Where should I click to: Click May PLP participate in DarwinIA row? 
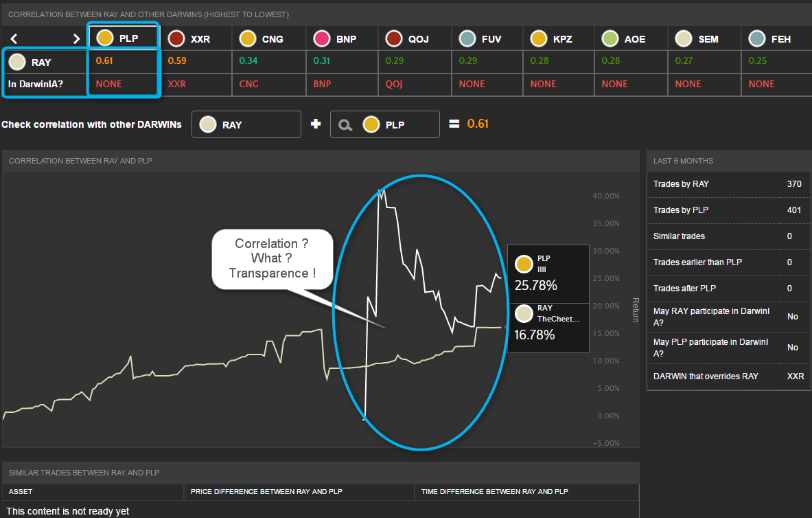pos(729,348)
